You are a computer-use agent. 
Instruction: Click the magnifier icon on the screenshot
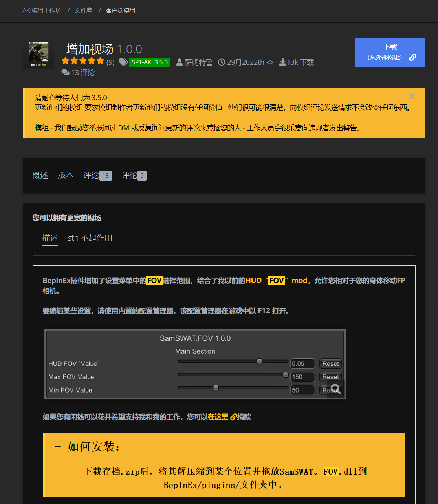[x=335, y=389]
